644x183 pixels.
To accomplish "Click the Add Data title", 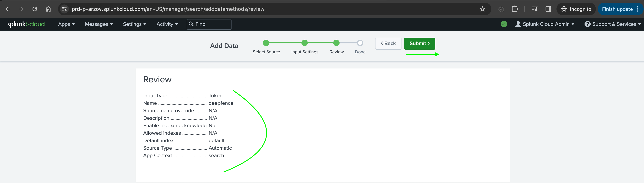I will [224, 46].
